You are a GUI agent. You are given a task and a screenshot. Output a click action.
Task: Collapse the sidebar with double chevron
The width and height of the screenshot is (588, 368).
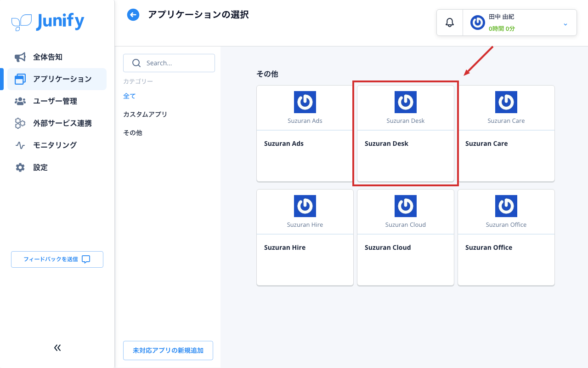[57, 348]
